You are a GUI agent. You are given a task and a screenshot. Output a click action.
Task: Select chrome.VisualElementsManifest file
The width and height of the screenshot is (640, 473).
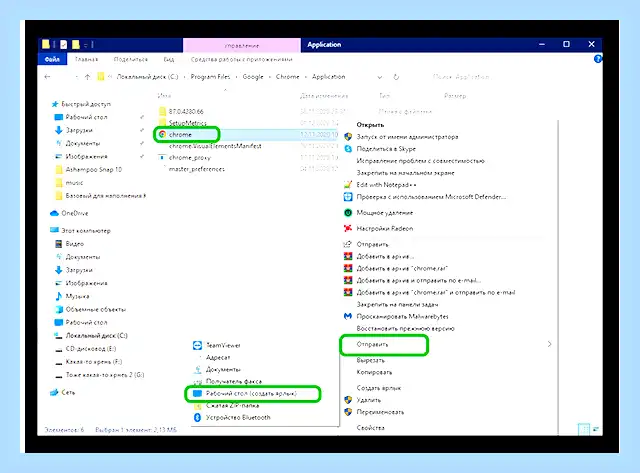215,146
